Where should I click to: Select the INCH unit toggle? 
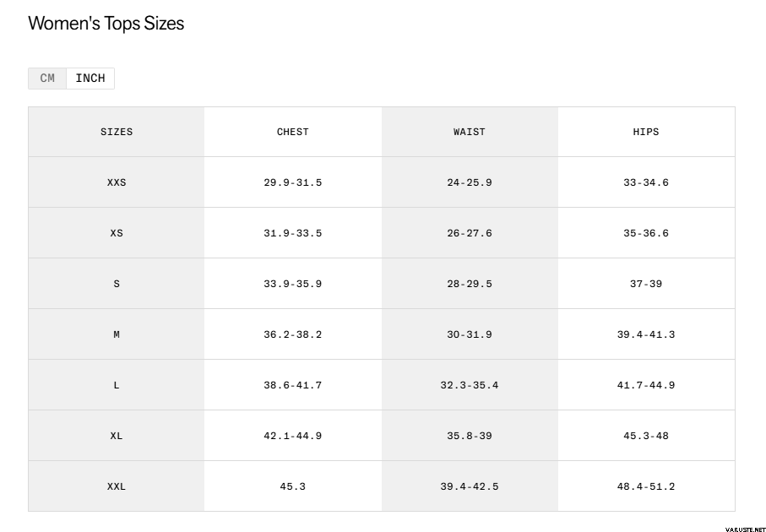click(x=90, y=79)
